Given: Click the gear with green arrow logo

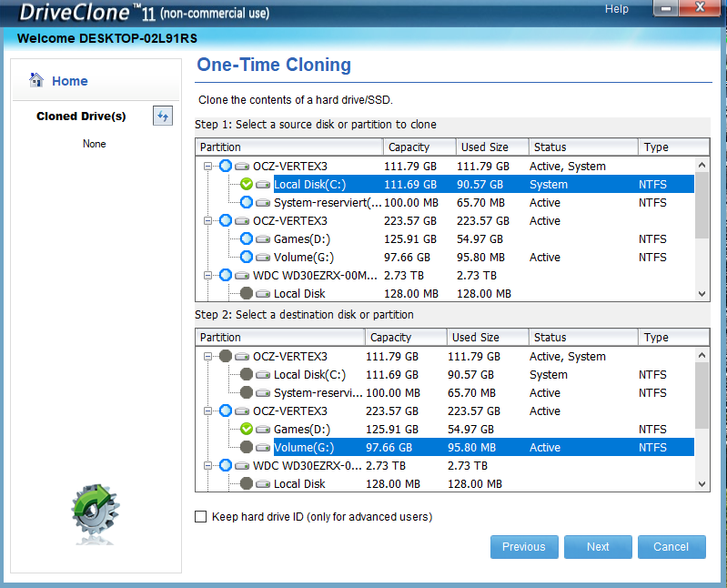Looking at the screenshot, I should pyautogui.click(x=96, y=509).
